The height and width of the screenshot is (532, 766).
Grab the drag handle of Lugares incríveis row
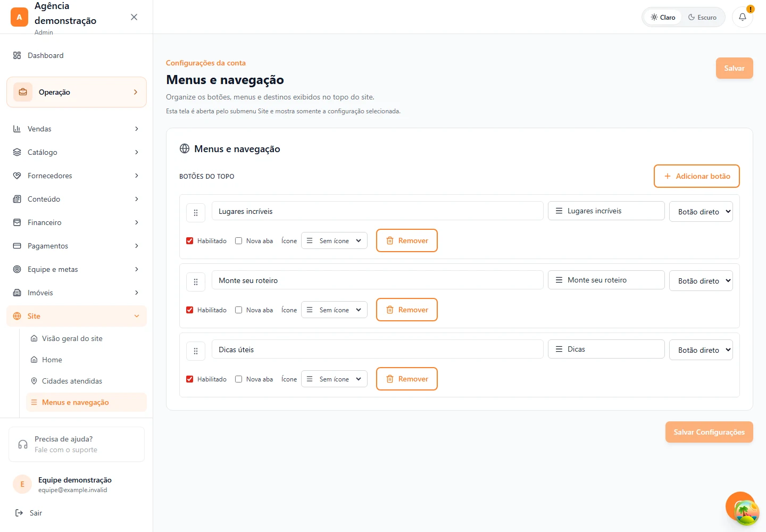[196, 213]
